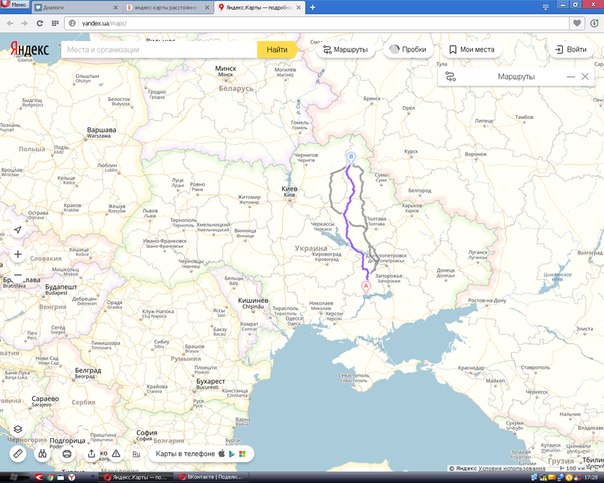604x483 pixels.
Task: Zoom out the map with minus
Action: click(x=18, y=275)
